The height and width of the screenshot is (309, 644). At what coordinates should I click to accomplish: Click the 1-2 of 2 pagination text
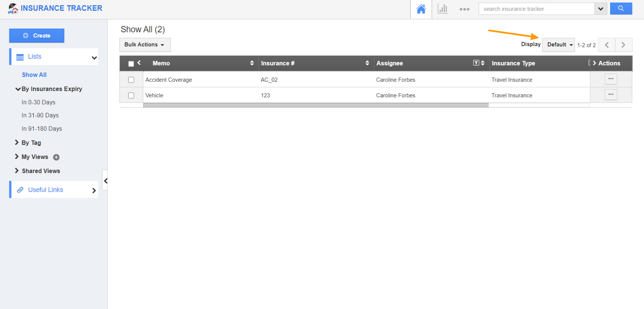[586, 45]
